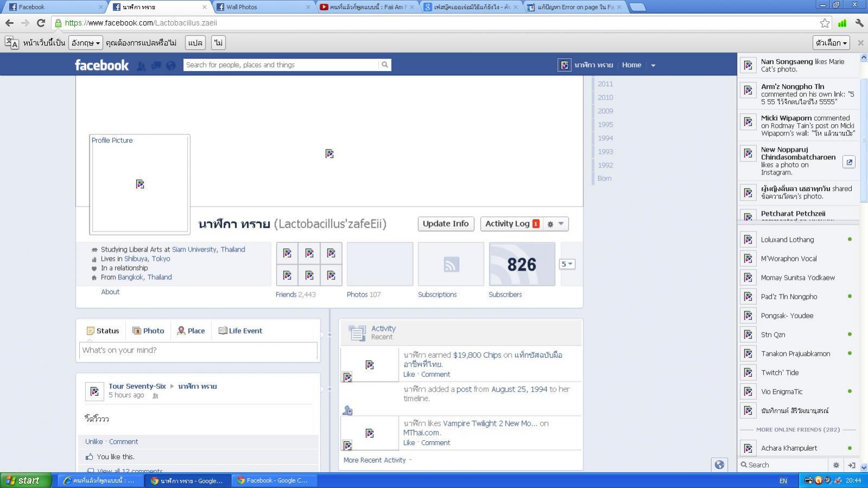Viewport: 868px width, 488px height.
Task: Select the Status composer tab
Action: click(x=103, y=331)
